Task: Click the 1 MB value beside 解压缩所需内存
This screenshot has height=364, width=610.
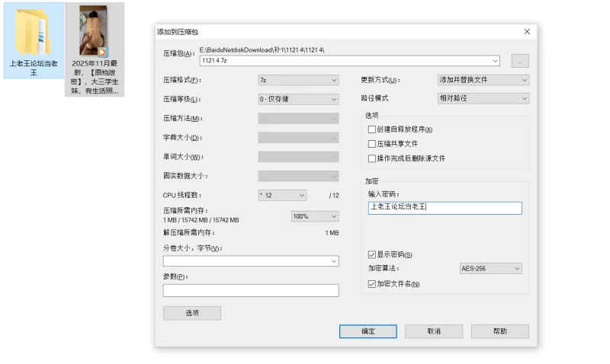Action: [x=332, y=233]
